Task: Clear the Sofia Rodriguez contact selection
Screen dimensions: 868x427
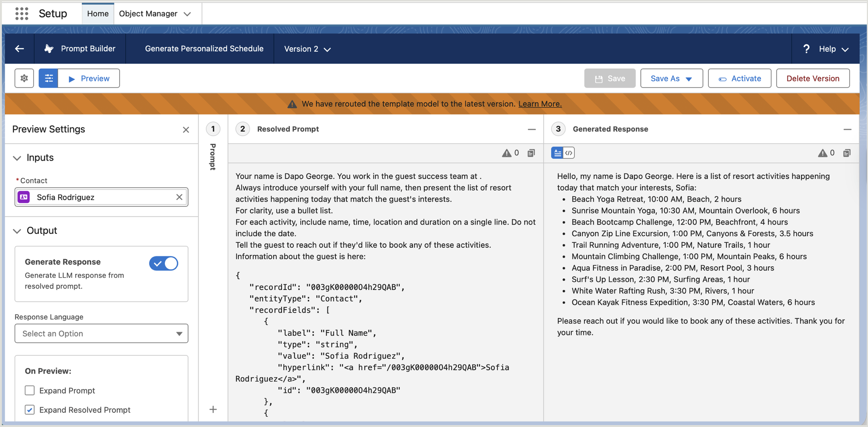Action: pos(179,197)
